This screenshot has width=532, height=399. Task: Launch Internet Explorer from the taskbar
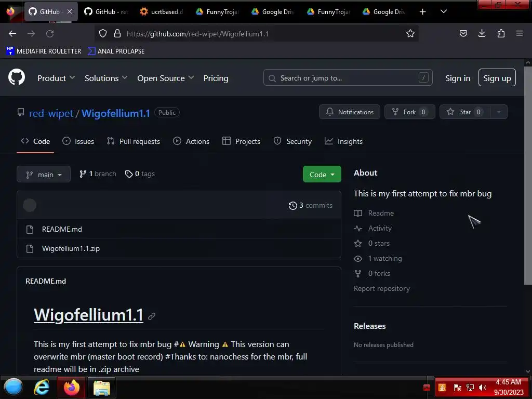click(x=42, y=387)
